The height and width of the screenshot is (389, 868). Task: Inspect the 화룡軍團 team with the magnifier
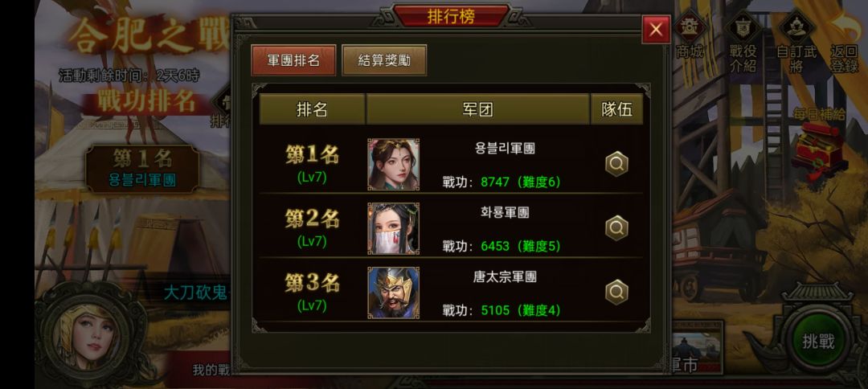click(x=616, y=228)
